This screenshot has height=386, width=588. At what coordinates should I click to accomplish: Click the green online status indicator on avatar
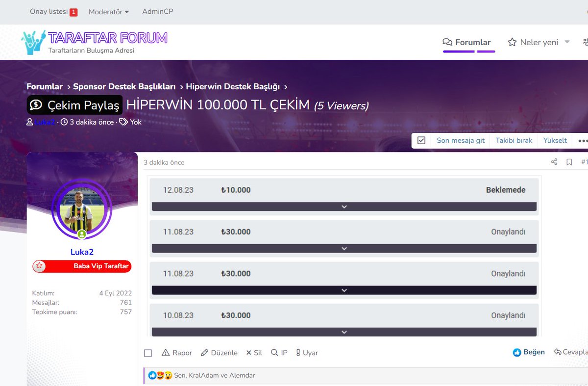pyautogui.click(x=82, y=234)
